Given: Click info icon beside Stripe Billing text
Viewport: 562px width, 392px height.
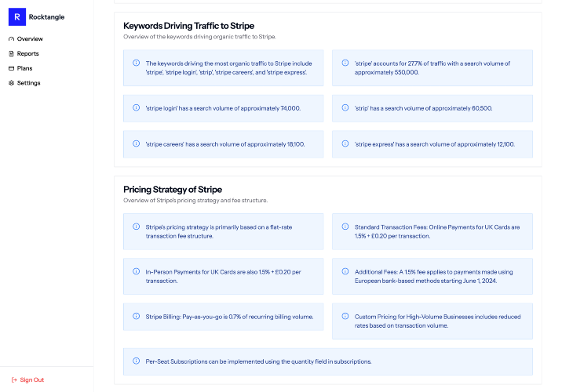Looking at the screenshot, I should 137,316.
